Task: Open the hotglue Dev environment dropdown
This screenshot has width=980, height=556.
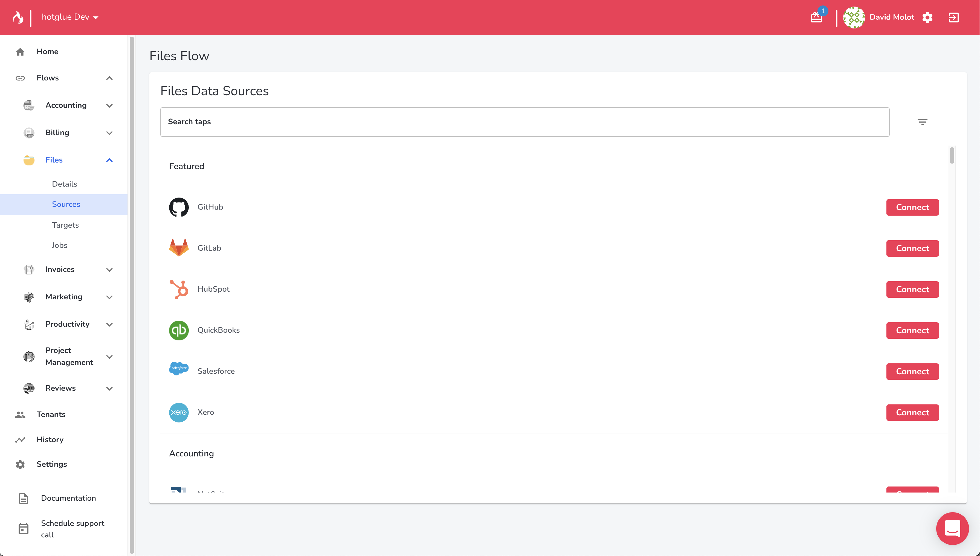Action: click(x=70, y=17)
